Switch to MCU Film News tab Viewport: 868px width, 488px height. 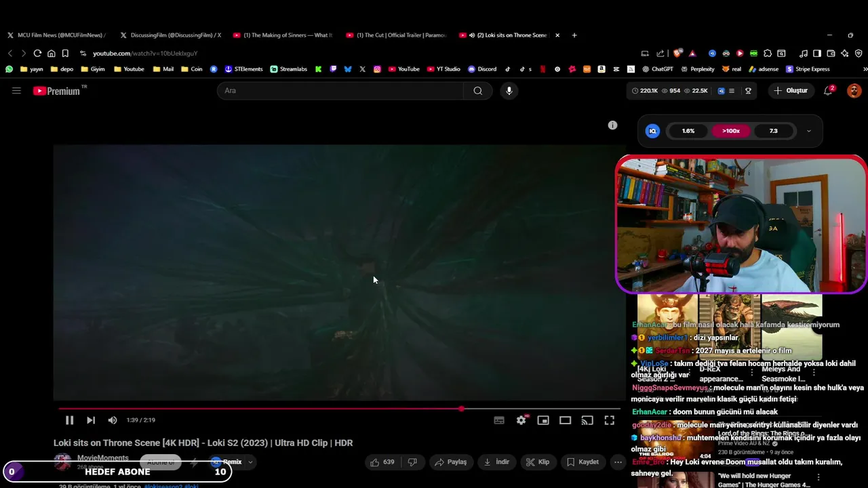click(56, 35)
